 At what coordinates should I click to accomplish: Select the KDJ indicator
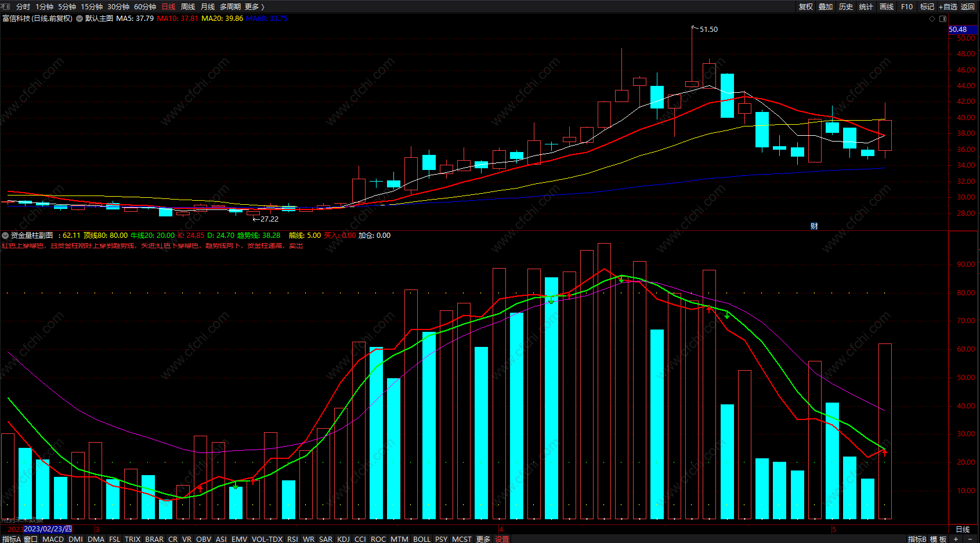point(343,539)
